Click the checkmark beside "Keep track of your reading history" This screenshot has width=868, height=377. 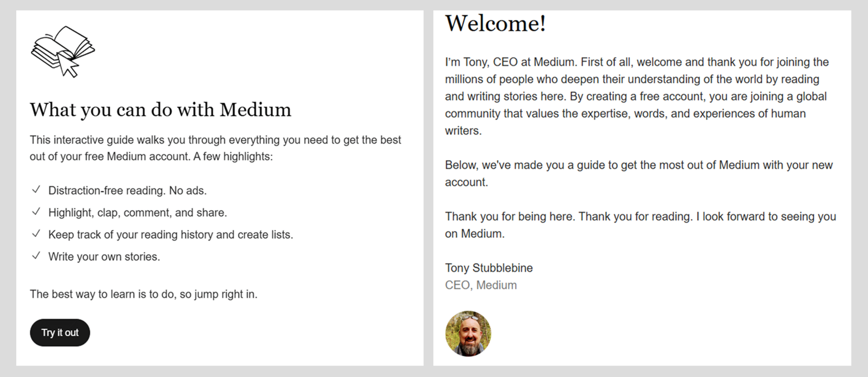[x=36, y=234]
